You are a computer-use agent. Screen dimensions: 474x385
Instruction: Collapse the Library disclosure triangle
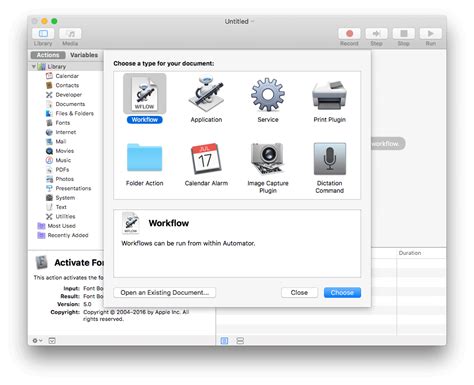(x=34, y=66)
